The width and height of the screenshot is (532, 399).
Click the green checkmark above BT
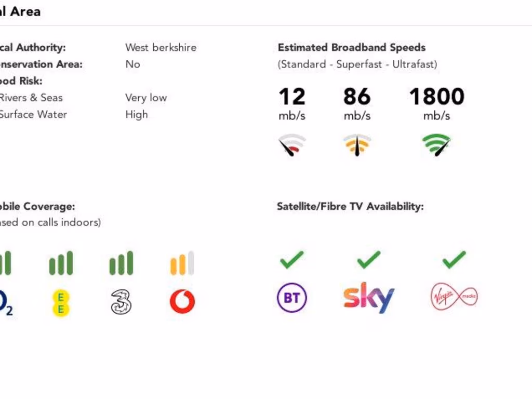point(292,259)
